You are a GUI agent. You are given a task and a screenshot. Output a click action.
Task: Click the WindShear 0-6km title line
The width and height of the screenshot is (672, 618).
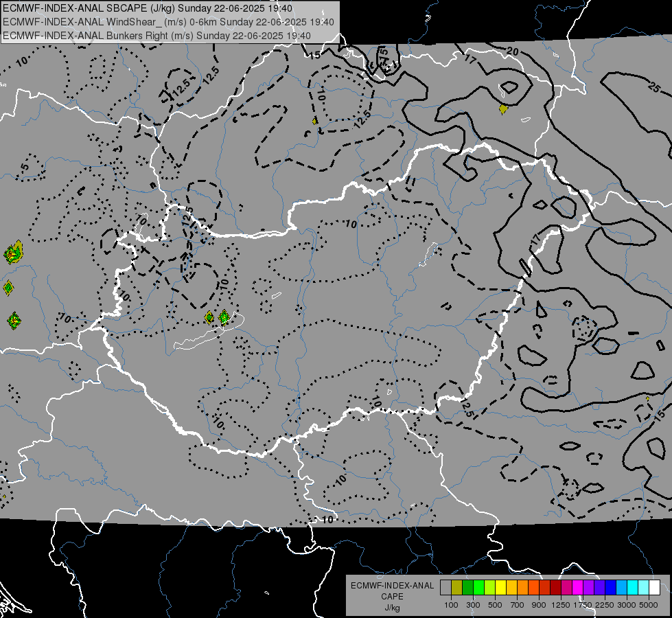168,22
